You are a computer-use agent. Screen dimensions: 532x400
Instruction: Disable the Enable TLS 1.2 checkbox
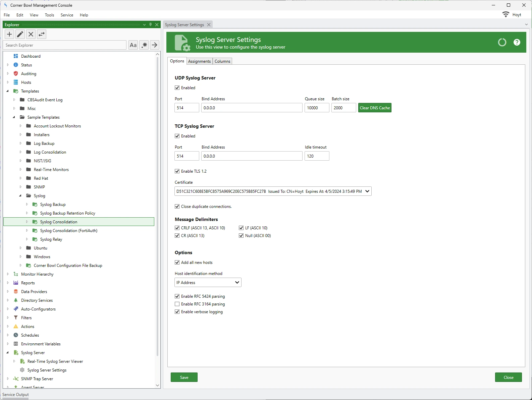pos(177,171)
